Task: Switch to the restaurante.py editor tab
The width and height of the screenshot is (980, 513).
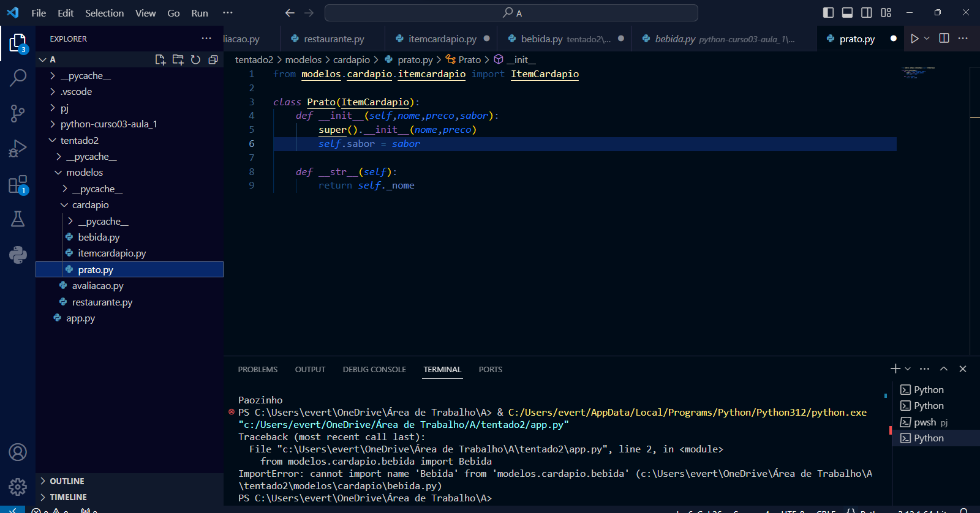Action: [334, 39]
